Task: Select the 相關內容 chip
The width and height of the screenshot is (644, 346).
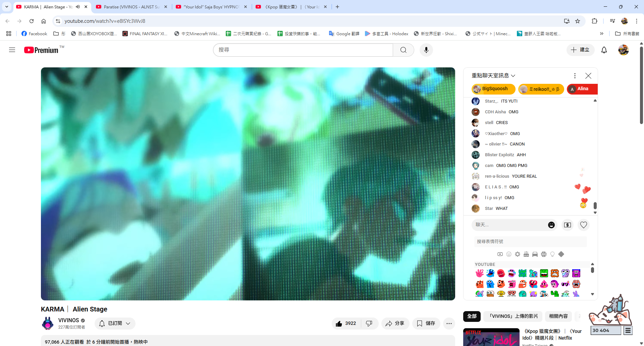Action: point(558,316)
